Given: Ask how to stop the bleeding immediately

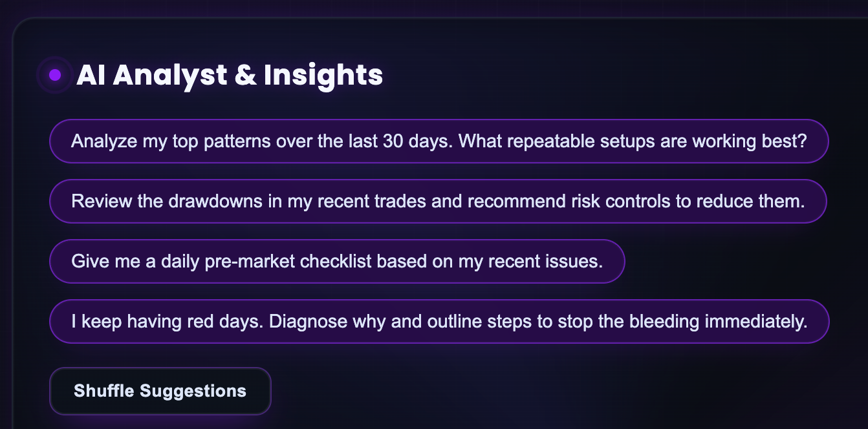Looking at the screenshot, I should click(x=439, y=321).
